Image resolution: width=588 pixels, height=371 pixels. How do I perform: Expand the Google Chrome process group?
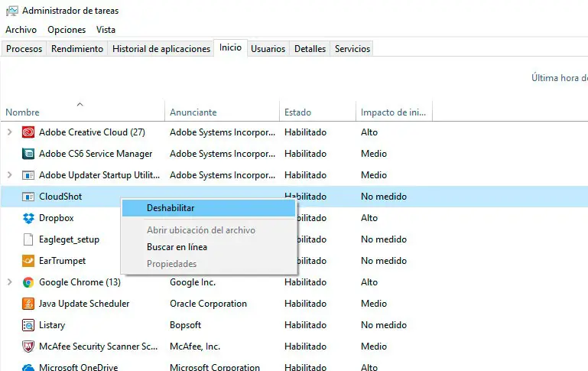9,282
